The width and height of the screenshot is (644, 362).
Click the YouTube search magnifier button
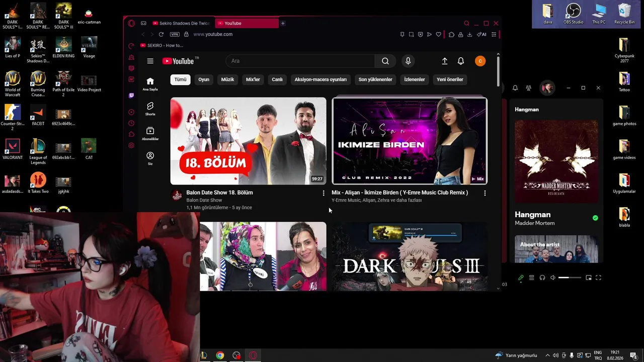pos(385,61)
